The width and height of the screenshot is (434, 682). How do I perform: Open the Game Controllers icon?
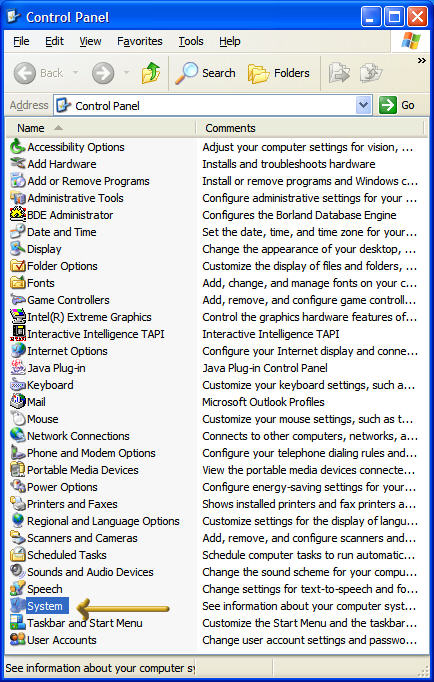[x=18, y=300]
